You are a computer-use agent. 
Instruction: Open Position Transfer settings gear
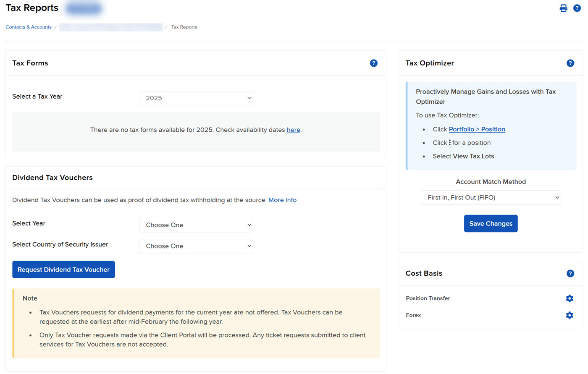click(570, 298)
